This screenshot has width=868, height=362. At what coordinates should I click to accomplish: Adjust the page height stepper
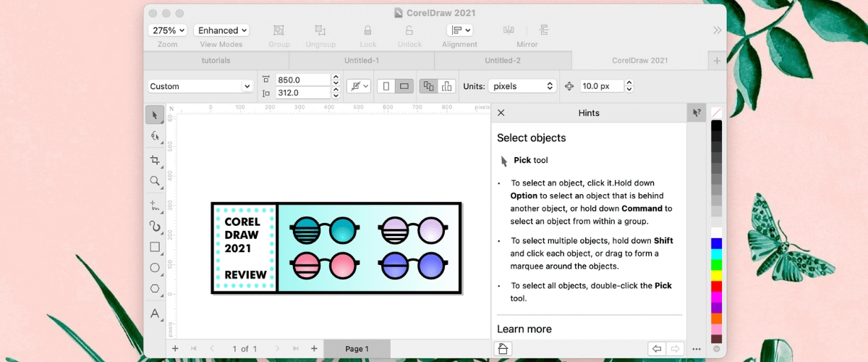tap(336, 93)
